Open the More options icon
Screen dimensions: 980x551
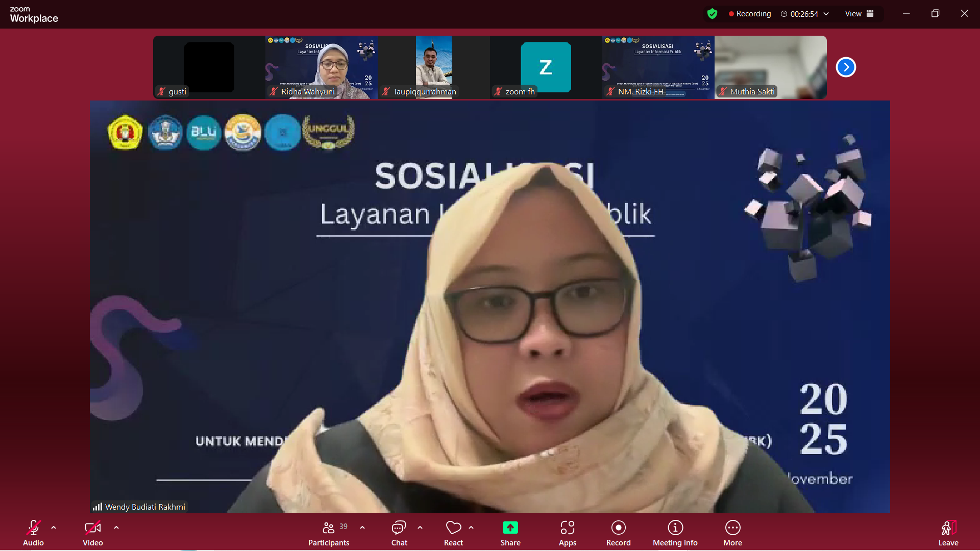pyautogui.click(x=732, y=528)
